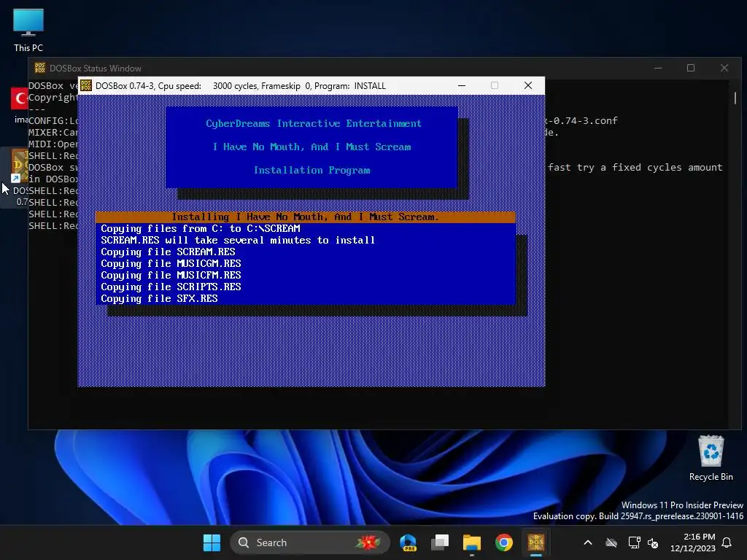The width and height of the screenshot is (747, 560).
Task: Maximize the DOSBox Status Window
Action: 691,68
